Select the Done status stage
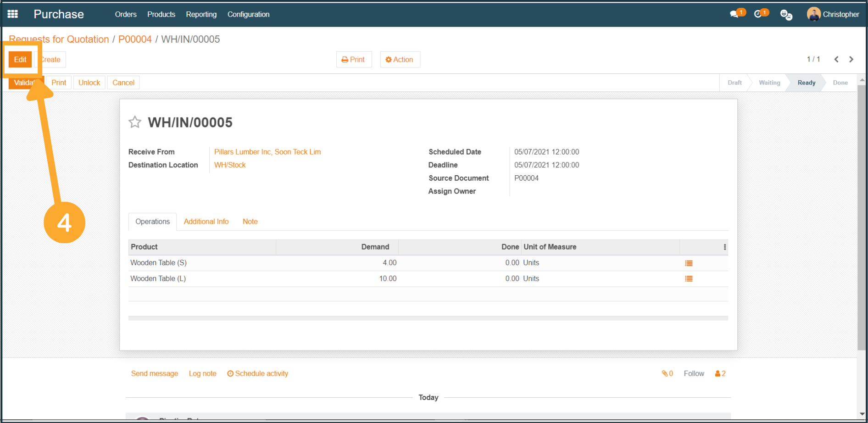 (840, 83)
